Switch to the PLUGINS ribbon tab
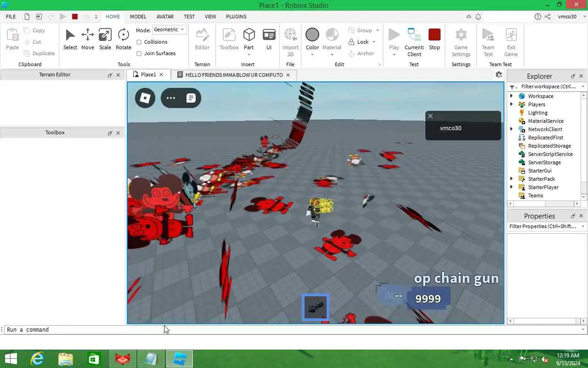Screen dimensions: 588x368 click(236, 17)
